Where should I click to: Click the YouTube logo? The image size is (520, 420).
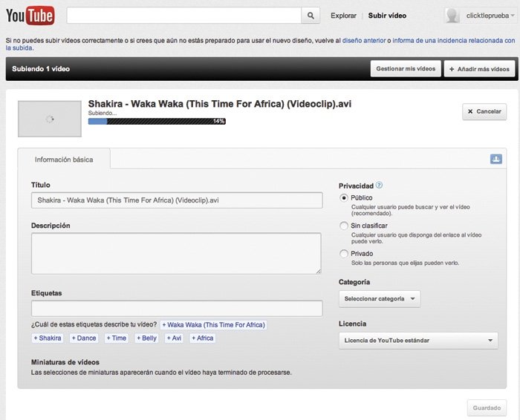(x=30, y=16)
